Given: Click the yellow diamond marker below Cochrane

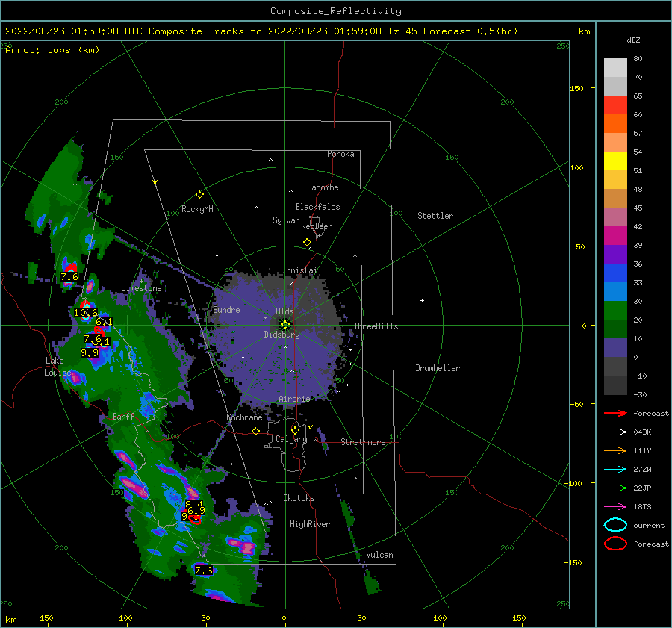Looking at the screenshot, I should (256, 432).
